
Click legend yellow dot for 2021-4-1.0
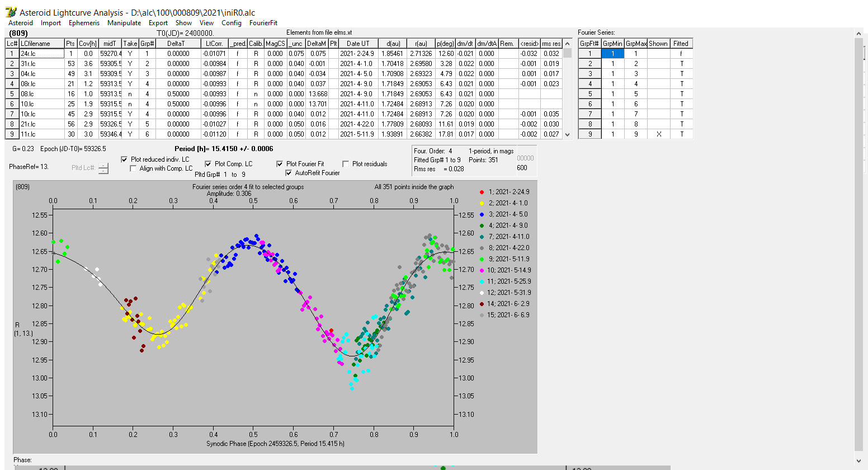(x=482, y=203)
